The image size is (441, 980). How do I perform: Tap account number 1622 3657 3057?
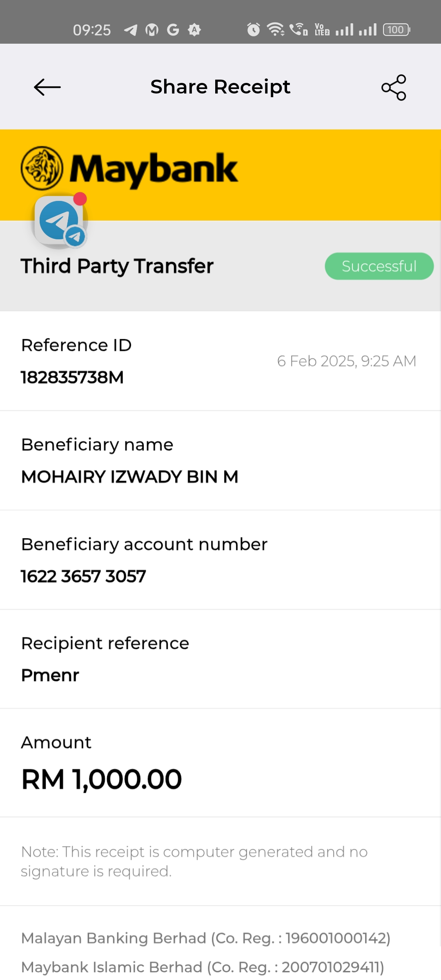coord(83,576)
